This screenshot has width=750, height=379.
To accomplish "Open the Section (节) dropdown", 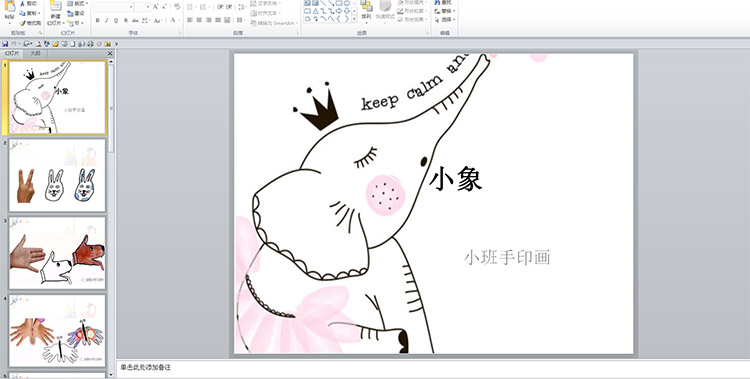I will (76, 23).
